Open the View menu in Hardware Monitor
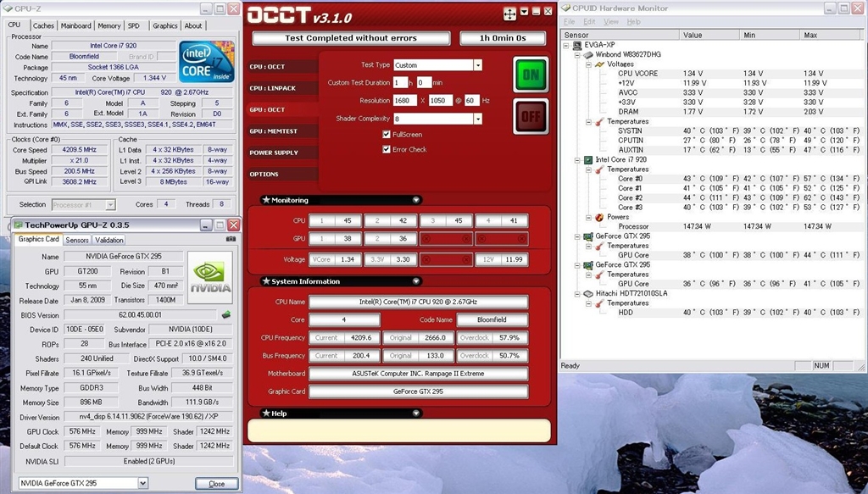The height and width of the screenshot is (494, 868). (610, 21)
